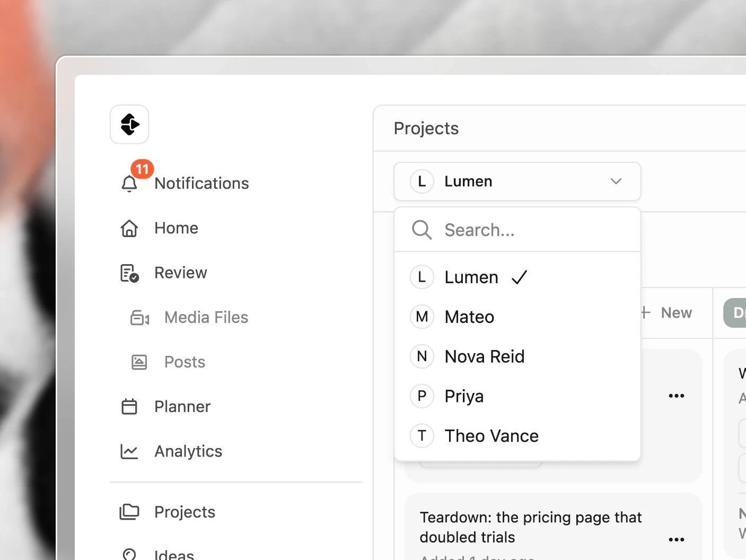Click the Ideas bulb icon
Image resolution: width=746 pixels, height=560 pixels.
[129, 554]
